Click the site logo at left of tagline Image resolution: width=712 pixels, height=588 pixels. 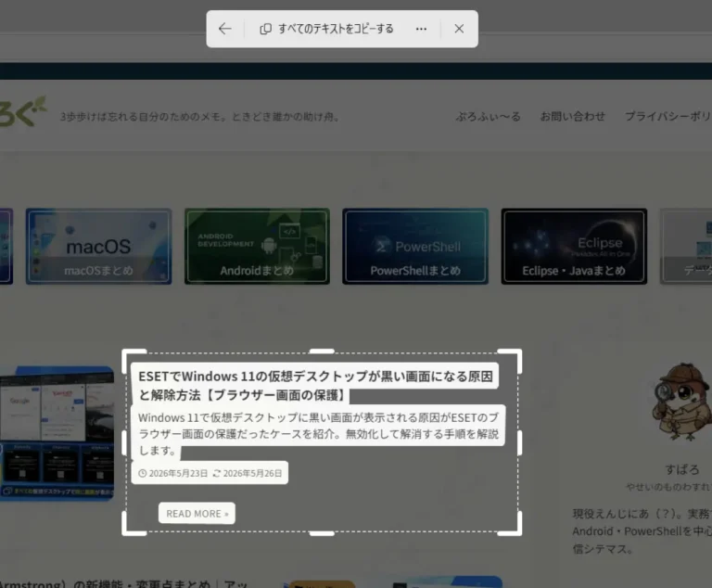click(x=22, y=111)
